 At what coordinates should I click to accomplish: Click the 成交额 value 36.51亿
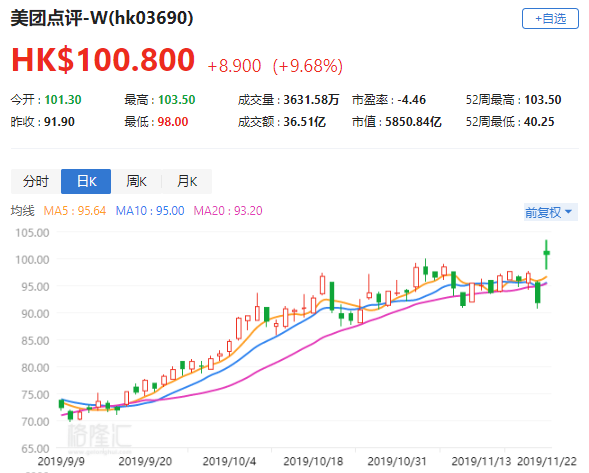pos(304,122)
